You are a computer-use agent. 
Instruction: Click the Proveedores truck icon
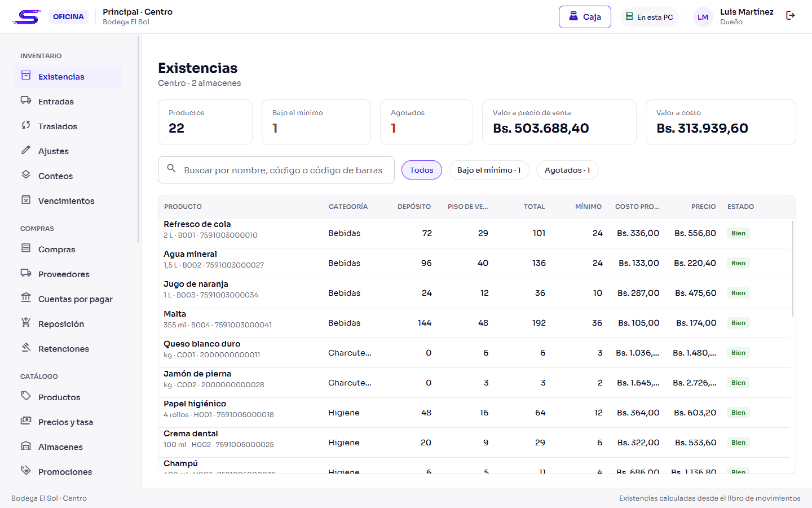click(x=26, y=273)
